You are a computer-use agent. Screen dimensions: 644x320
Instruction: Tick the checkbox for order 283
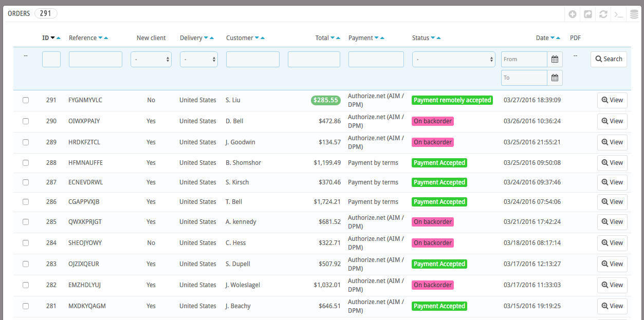pos(26,264)
